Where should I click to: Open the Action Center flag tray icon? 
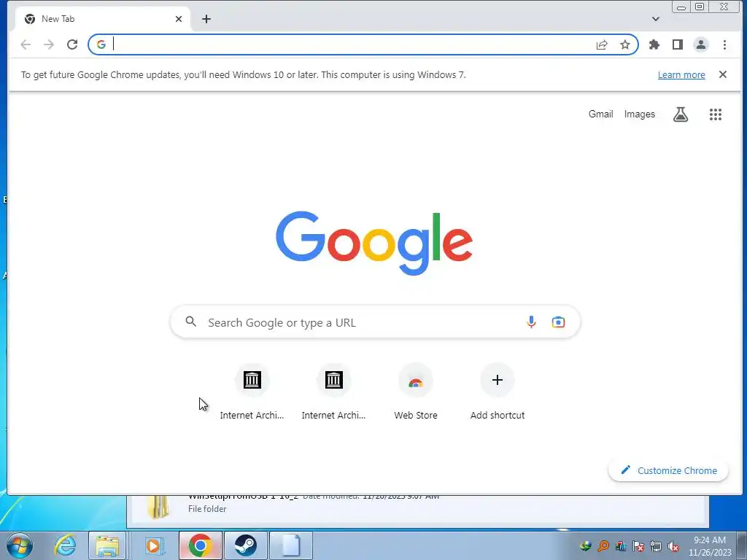(x=638, y=545)
